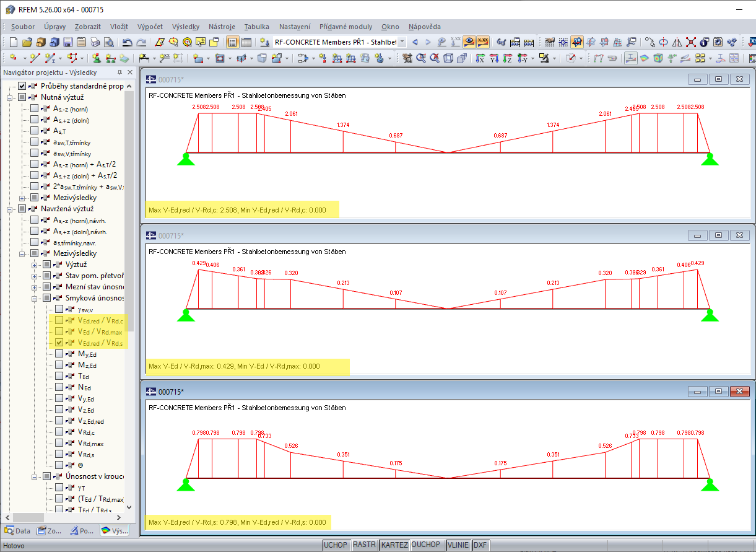Screen dimensions: 756x552
Task: Select the NEd tree item
Action: click(85, 387)
